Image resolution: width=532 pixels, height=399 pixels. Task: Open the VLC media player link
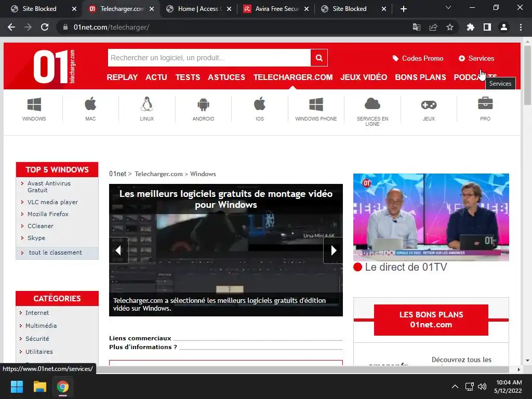pos(52,202)
